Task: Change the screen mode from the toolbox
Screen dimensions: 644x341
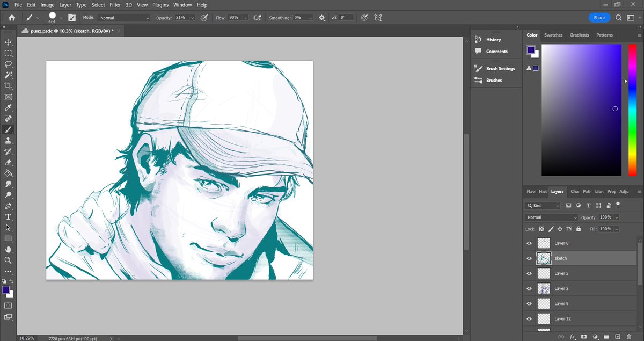Action: point(8,317)
